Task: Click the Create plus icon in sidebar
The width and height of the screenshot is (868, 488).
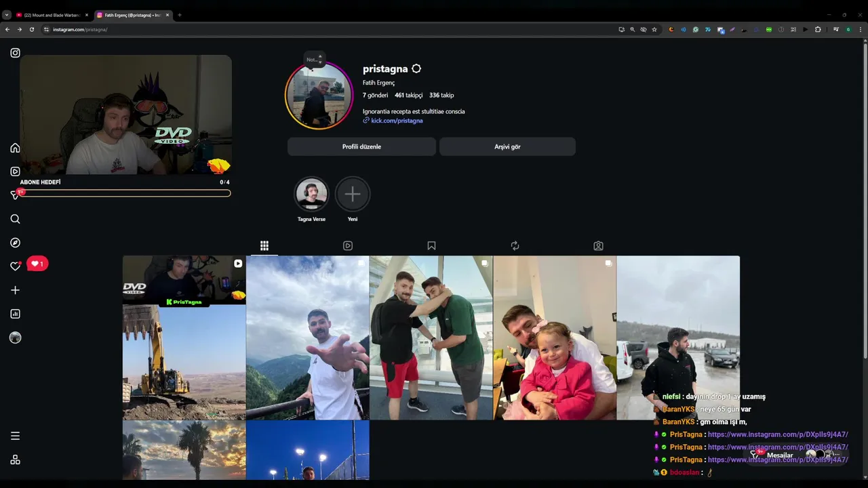Action: coord(15,290)
